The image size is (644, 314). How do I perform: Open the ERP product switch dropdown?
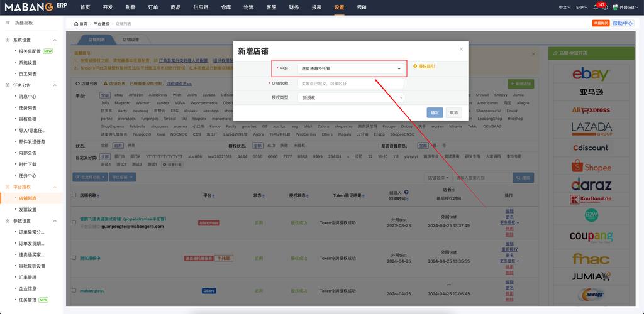[582, 8]
